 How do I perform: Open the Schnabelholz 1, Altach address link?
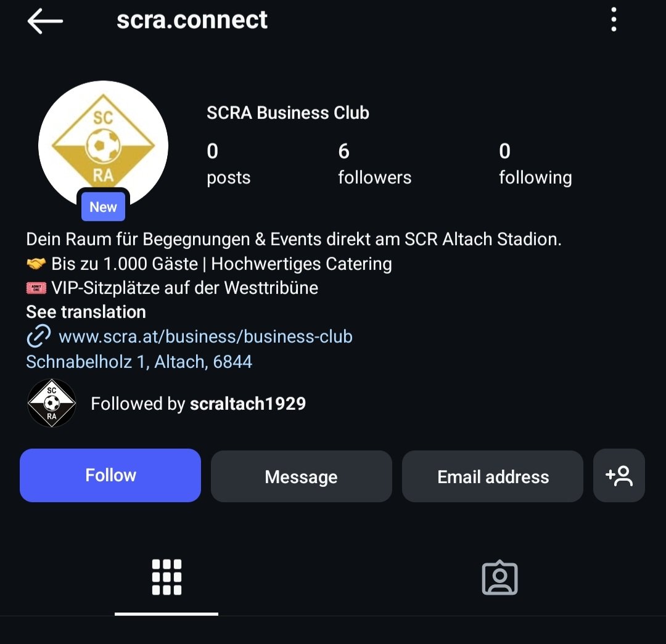click(x=139, y=362)
